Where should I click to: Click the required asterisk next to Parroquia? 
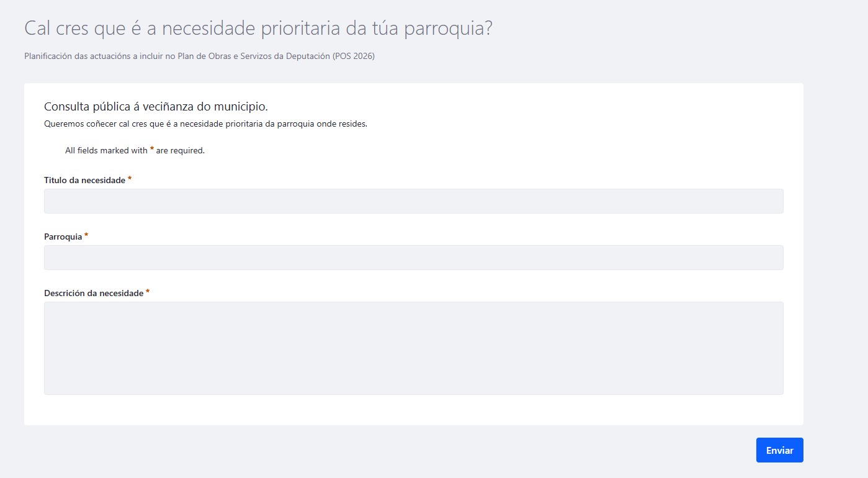pos(86,236)
